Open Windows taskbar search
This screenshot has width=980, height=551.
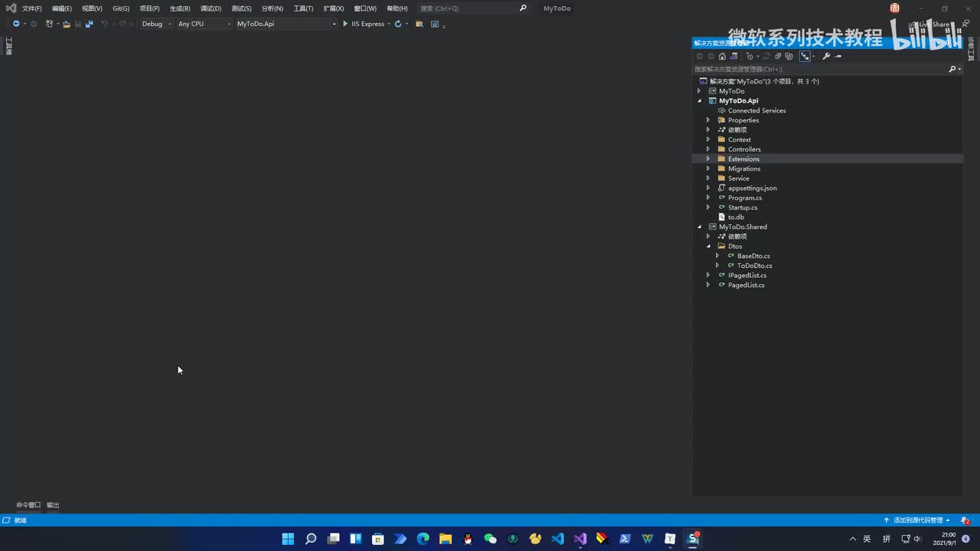pyautogui.click(x=310, y=539)
